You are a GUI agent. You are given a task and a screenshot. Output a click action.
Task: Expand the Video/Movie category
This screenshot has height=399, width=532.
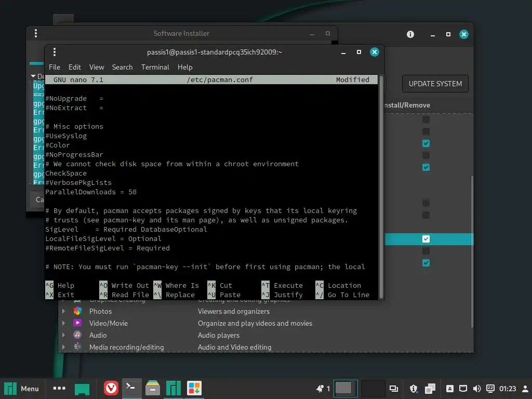tap(63, 323)
